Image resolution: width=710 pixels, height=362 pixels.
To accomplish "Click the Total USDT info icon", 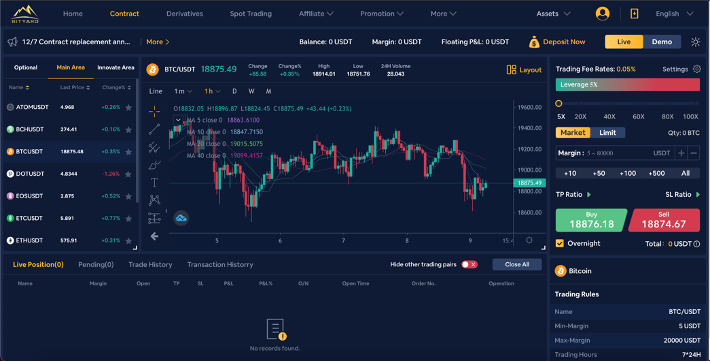I will (x=696, y=244).
